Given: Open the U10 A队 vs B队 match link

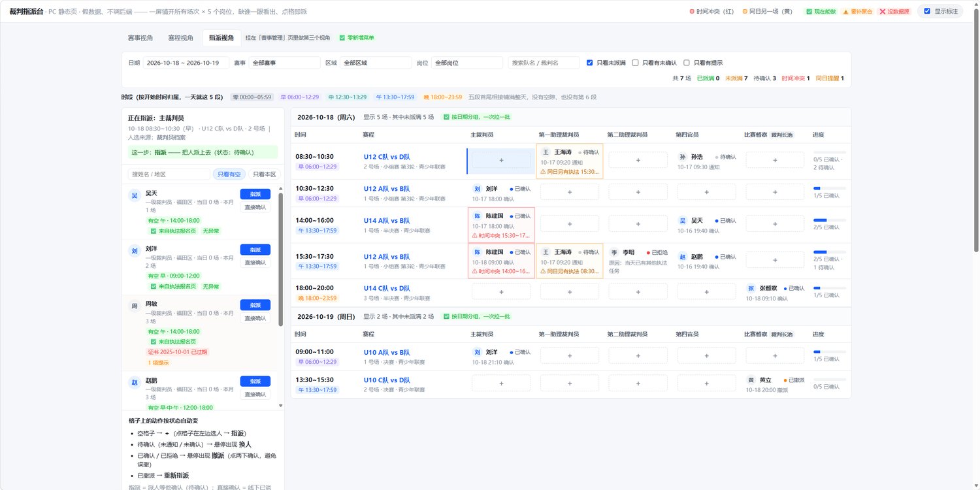Looking at the screenshot, I should [x=387, y=352].
